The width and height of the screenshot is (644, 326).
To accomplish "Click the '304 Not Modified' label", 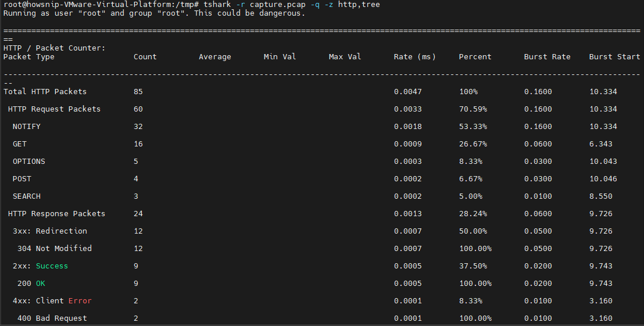I will click(x=54, y=248).
